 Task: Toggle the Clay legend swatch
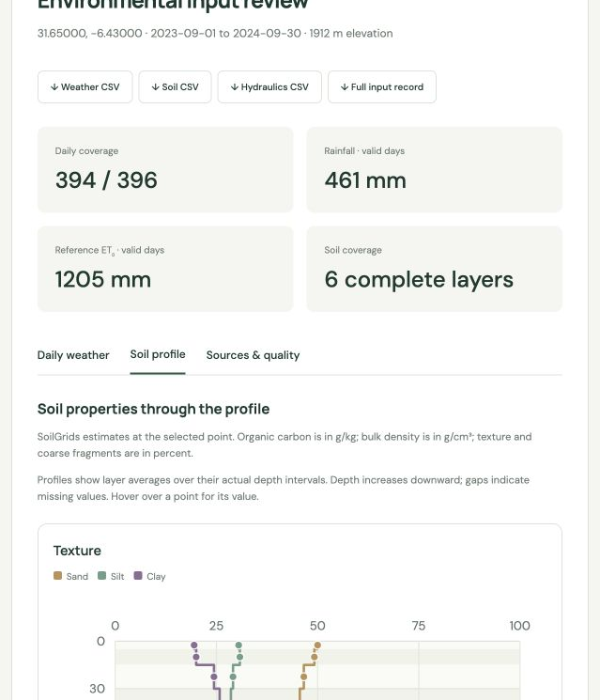click(x=138, y=575)
